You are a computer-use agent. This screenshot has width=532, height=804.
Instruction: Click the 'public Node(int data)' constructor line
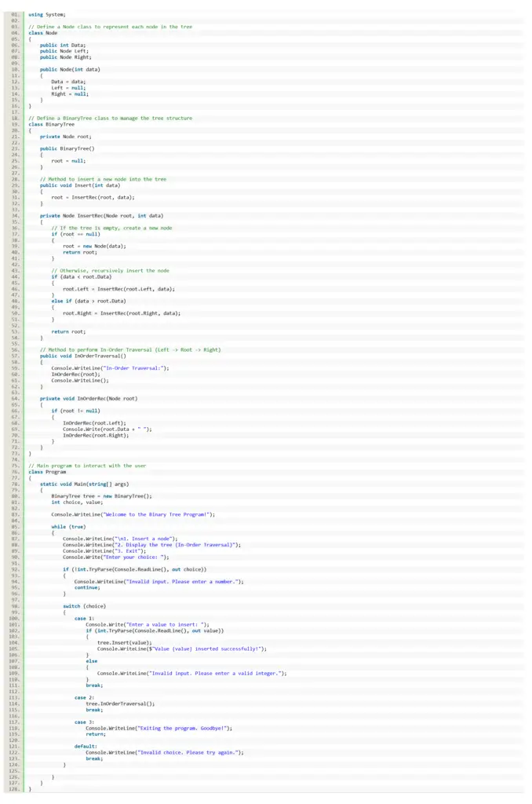pos(70,69)
